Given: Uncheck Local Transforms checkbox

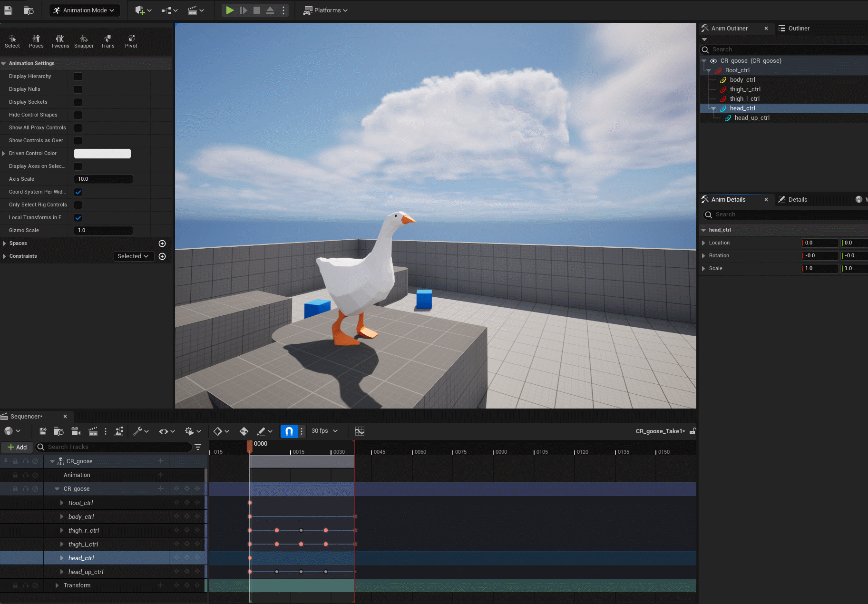Looking at the screenshot, I should 78,218.
